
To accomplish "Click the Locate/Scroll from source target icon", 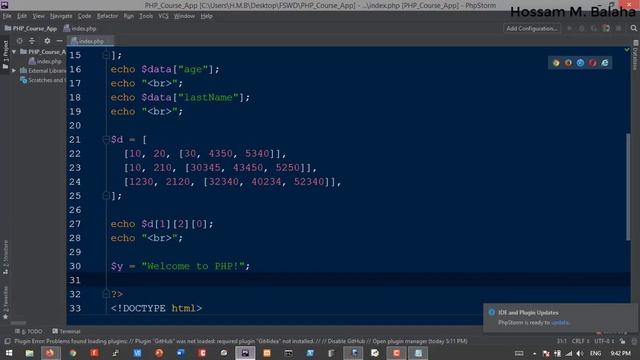I will tap(19, 41).
